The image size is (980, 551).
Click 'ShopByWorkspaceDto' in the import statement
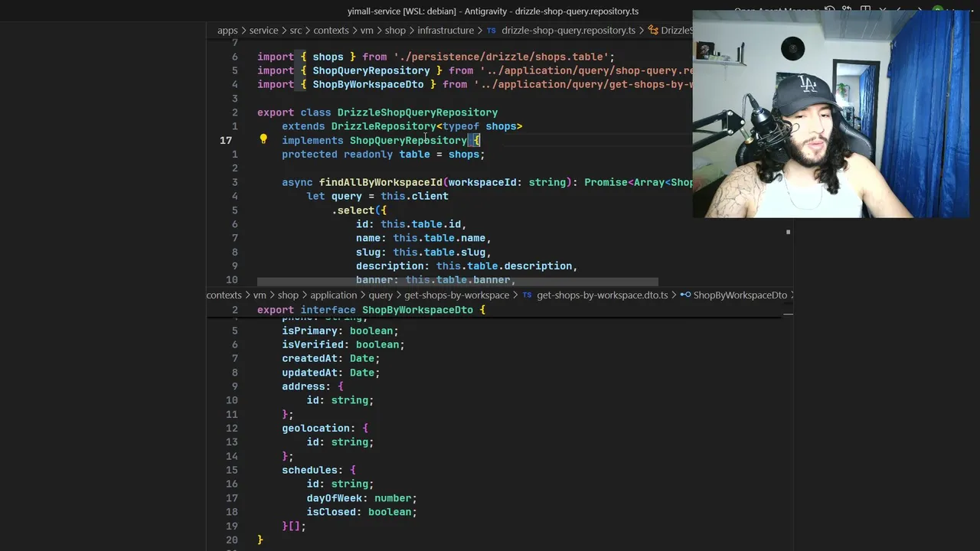tap(368, 84)
